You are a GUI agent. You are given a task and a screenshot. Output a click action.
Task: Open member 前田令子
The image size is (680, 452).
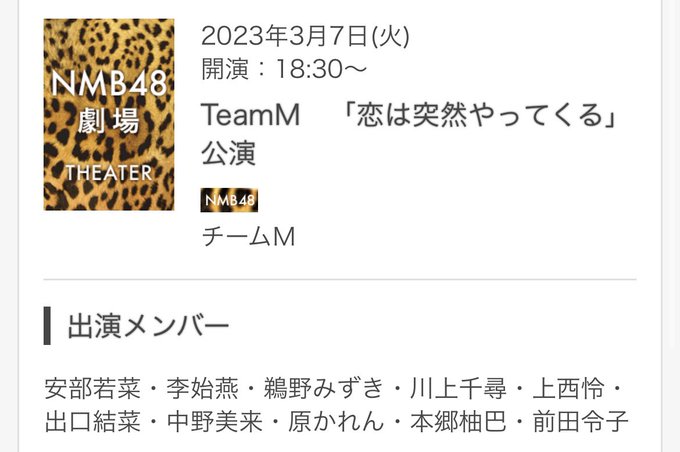[580, 421]
